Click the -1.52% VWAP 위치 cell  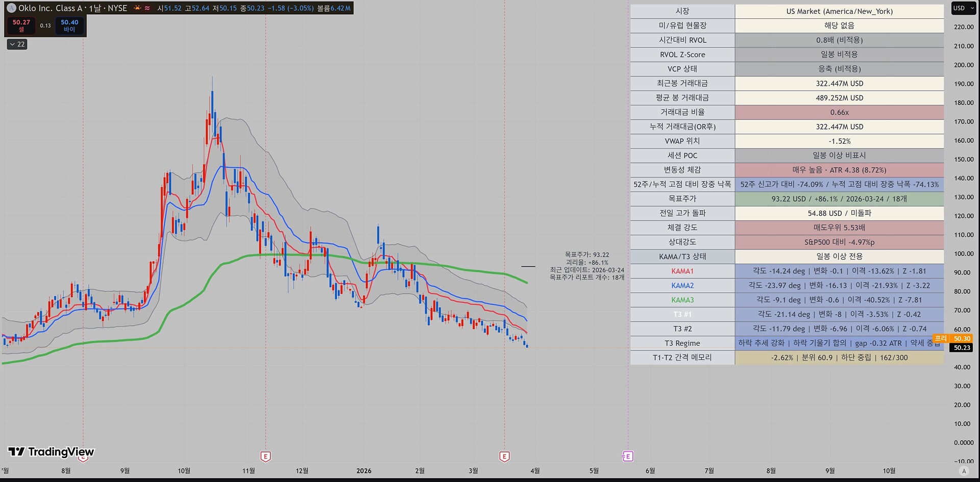click(839, 141)
